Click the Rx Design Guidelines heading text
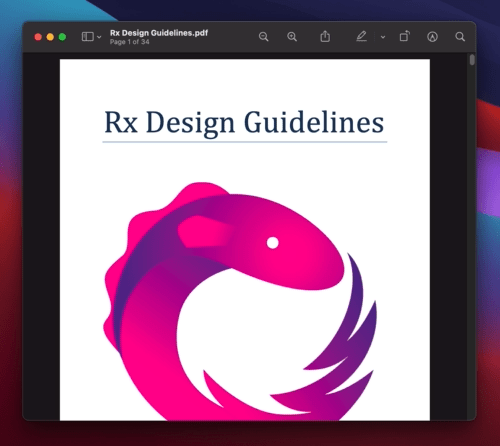The height and width of the screenshot is (446, 500). [x=244, y=122]
